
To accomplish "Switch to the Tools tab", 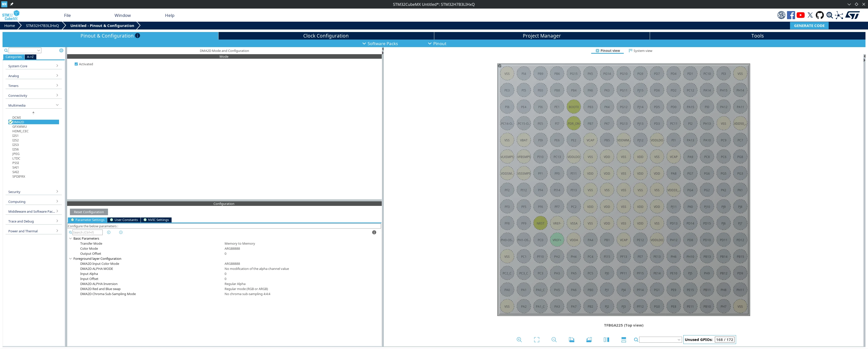I will (x=757, y=36).
